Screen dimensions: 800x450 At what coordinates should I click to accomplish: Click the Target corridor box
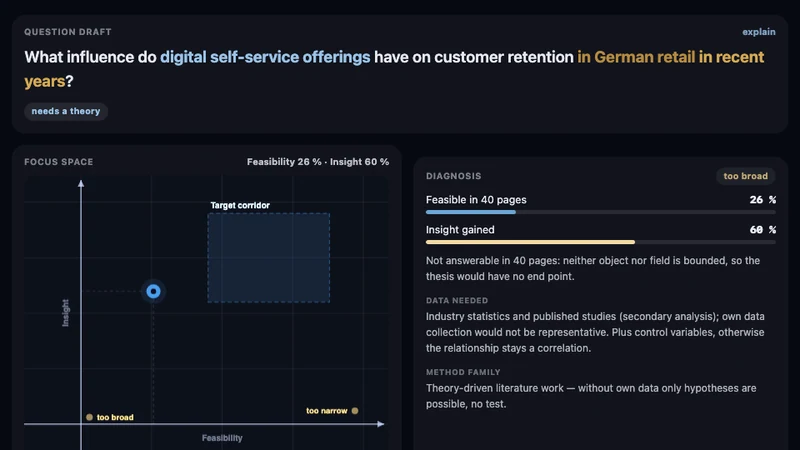click(x=268, y=258)
